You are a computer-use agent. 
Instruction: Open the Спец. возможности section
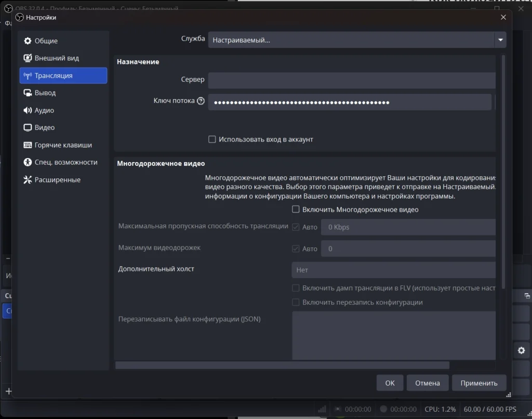[66, 162]
